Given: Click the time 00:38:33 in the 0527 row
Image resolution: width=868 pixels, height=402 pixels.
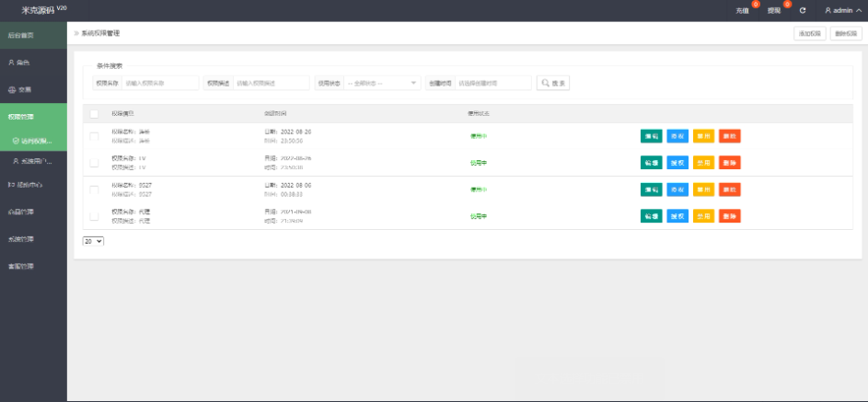Looking at the screenshot, I should [x=291, y=194].
